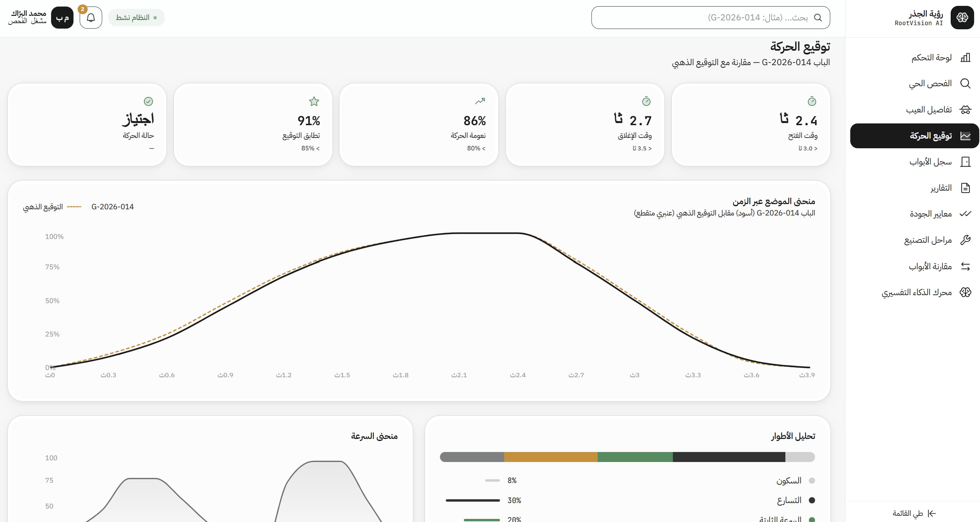980x522 pixels.
Task: Click the تفاصيل العيب icon in sidebar
Action: point(965,110)
